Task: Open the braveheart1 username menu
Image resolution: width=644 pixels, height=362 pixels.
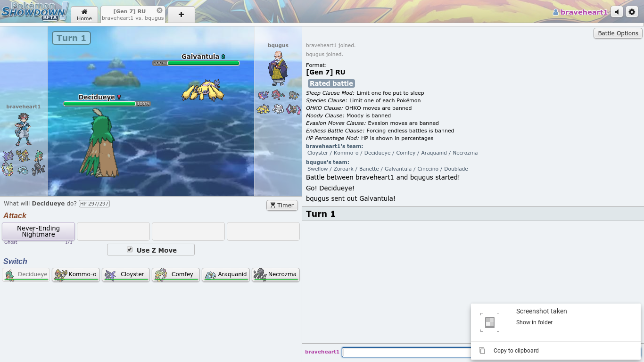Action: point(580,12)
